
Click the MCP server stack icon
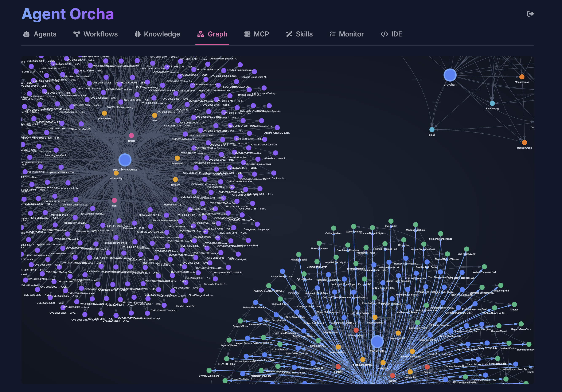tap(247, 34)
